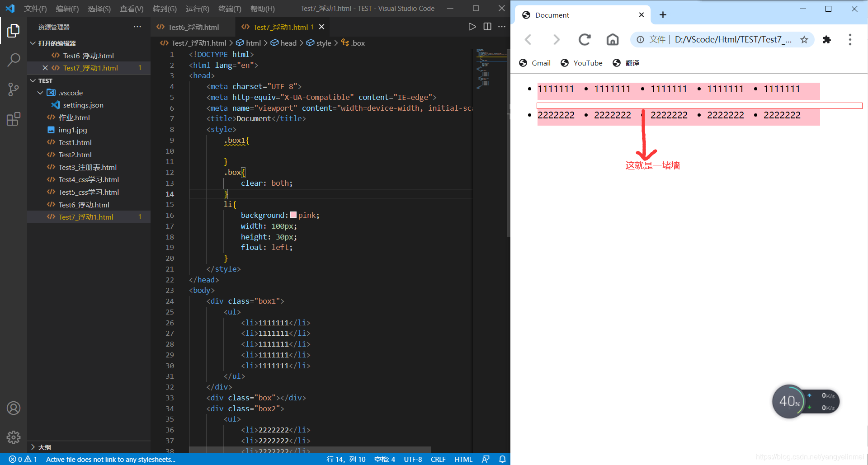Viewport: 868px width, 465px height.
Task: Open Test1.html in the explorer
Action: click(x=75, y=142)
